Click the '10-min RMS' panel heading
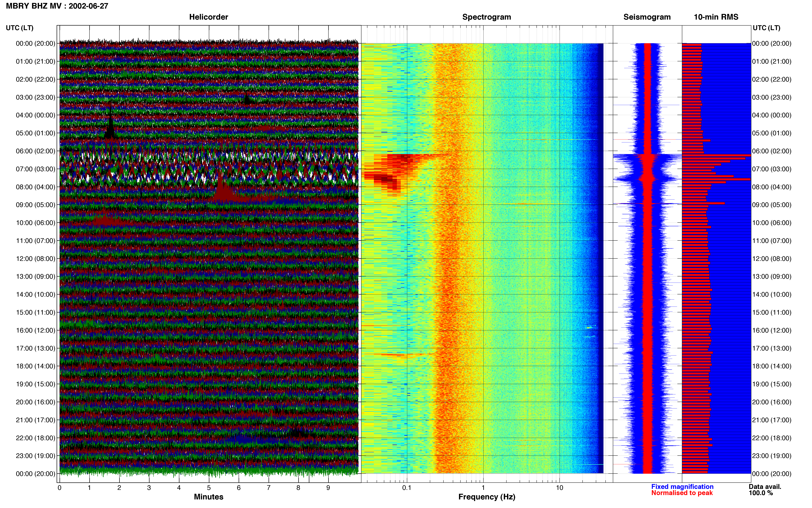Screen dimensions: 812x508 click(x=716, y=17)
